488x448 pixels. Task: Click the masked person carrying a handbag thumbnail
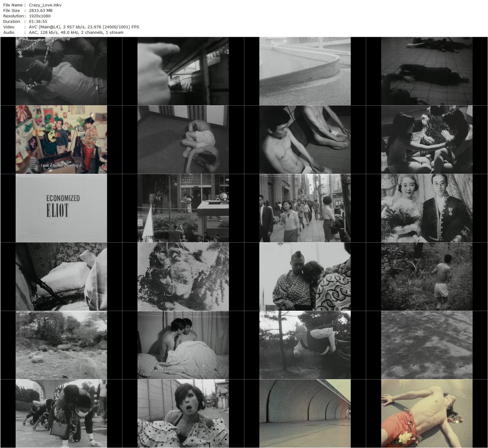pos(61,414)
